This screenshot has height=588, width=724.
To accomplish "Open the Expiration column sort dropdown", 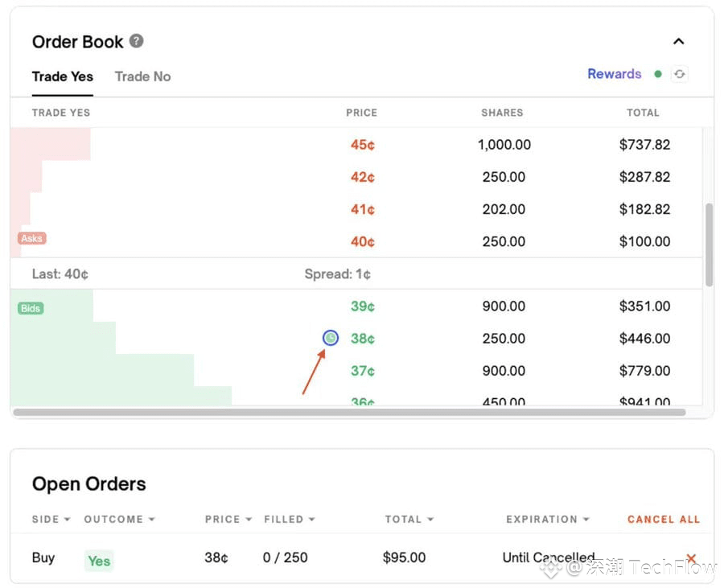I will 547,520.
